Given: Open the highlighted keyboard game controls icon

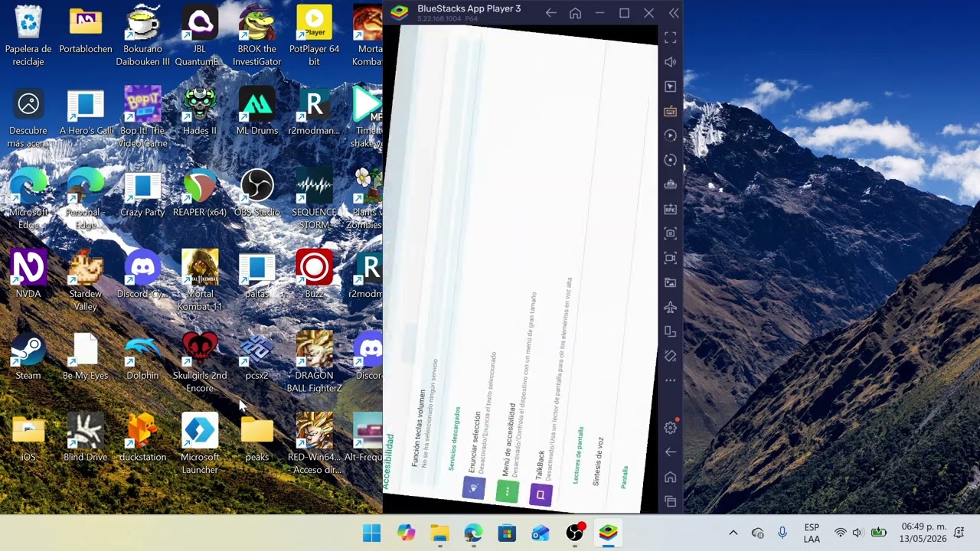Looking at the screenshot, I should click(670, 111).
